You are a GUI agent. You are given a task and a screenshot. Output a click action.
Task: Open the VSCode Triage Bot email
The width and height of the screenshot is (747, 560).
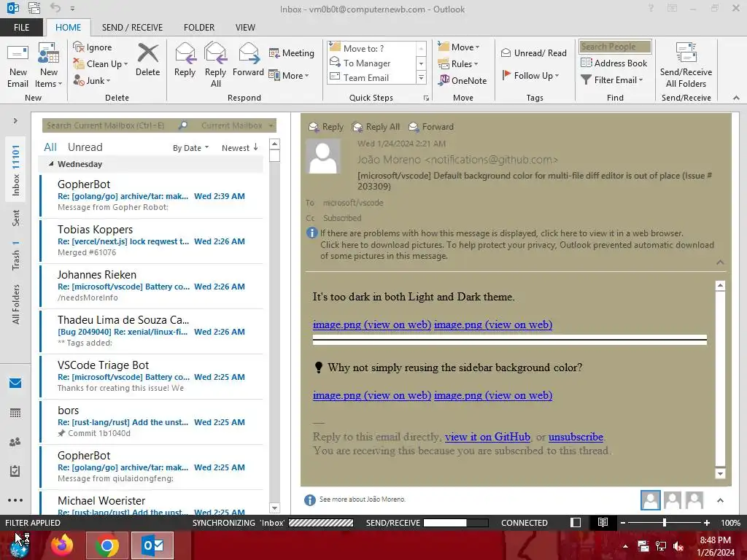point(152,377)
